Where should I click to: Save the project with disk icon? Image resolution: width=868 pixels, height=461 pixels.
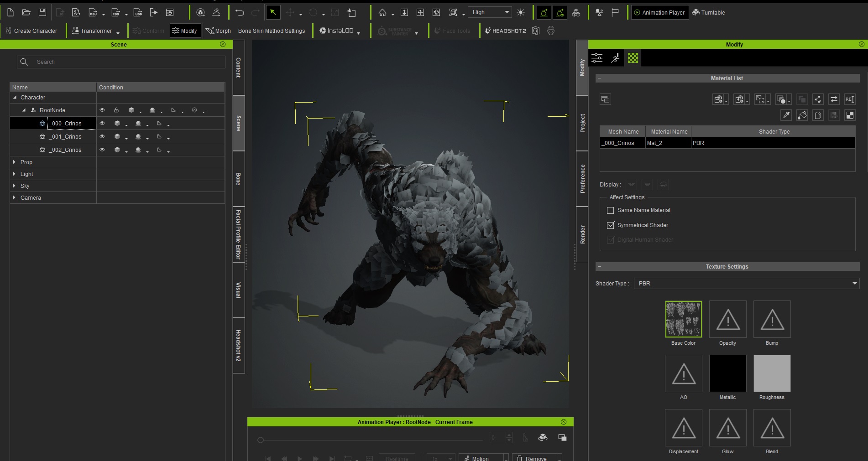[42, 12]
